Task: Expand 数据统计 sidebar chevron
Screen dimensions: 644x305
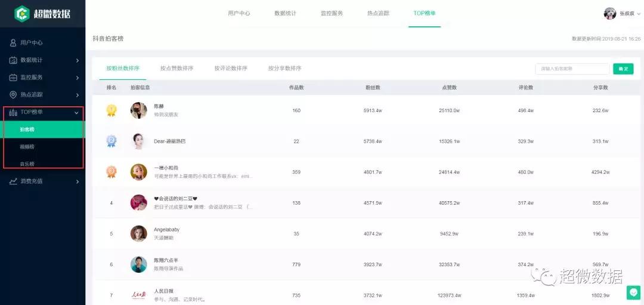Action: (77, 60)
